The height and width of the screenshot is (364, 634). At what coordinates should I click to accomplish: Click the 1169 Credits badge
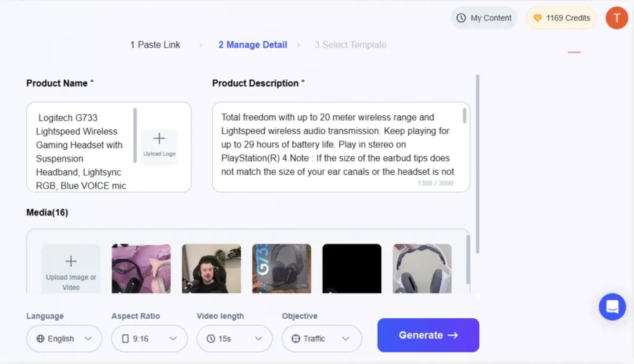561,18
